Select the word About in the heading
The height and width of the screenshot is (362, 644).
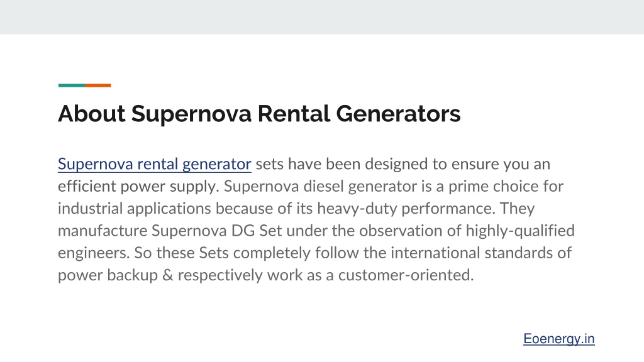pyautogui.click(x=92, y=114)
